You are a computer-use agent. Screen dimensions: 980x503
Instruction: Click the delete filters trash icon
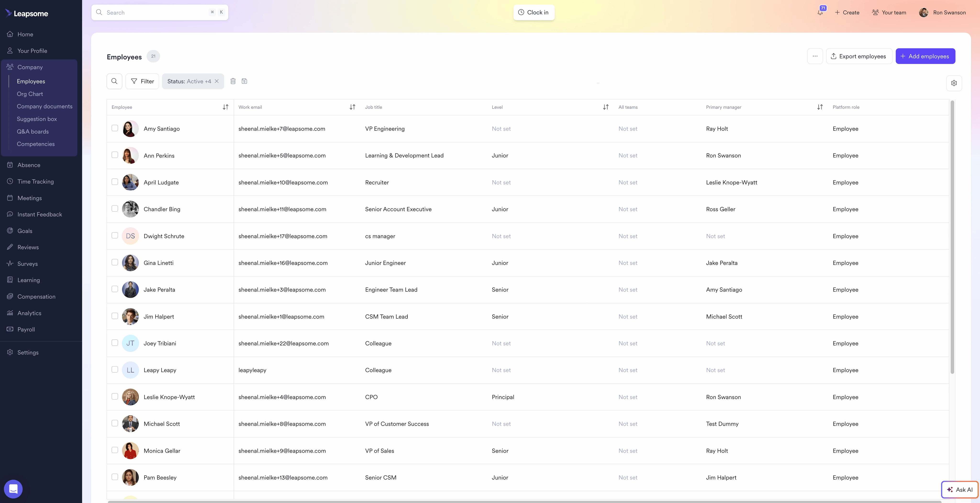233,81
